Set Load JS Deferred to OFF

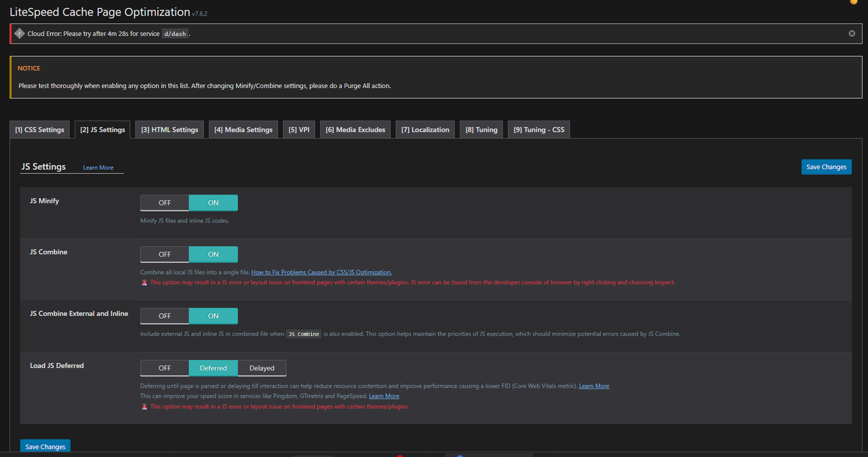coord(165,368)
